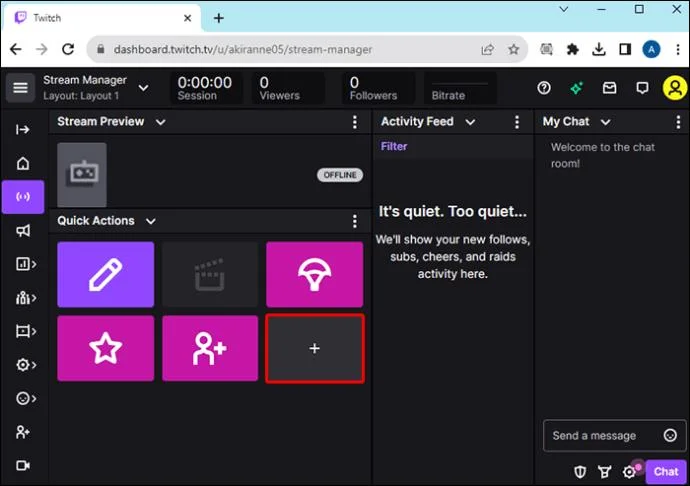Click the Bitrate stat box
The width and height of the screenshot is (690, 486).
pyautogui.click(x=459, y=88)
